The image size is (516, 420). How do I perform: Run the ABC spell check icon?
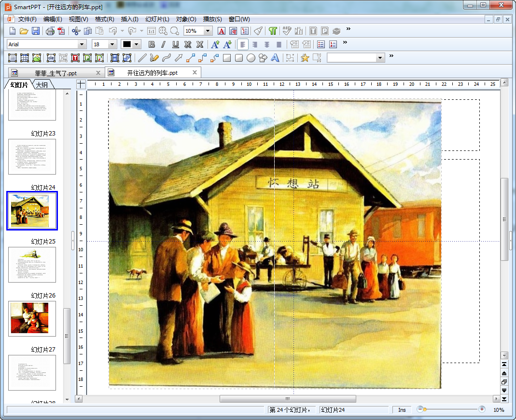coord(287,31)
